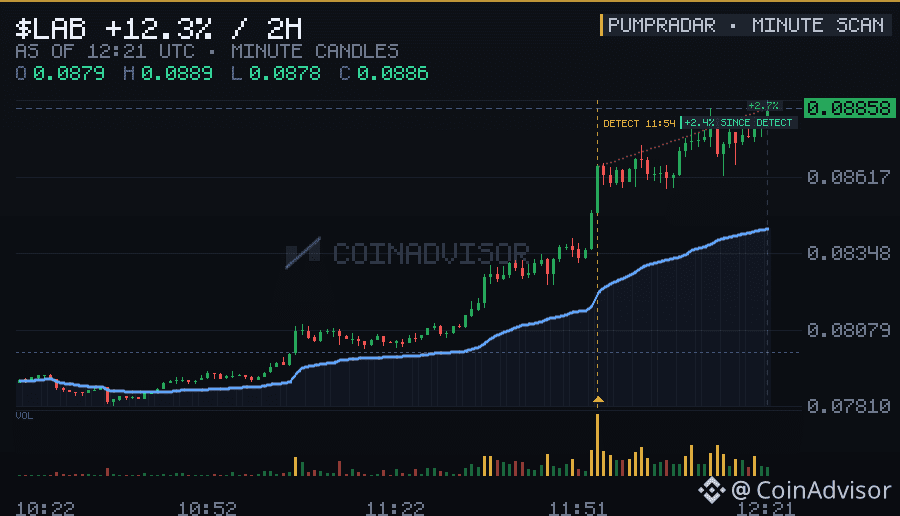Click the open value 0.0879
Screen dimensions: 900x516
(69, 73)
